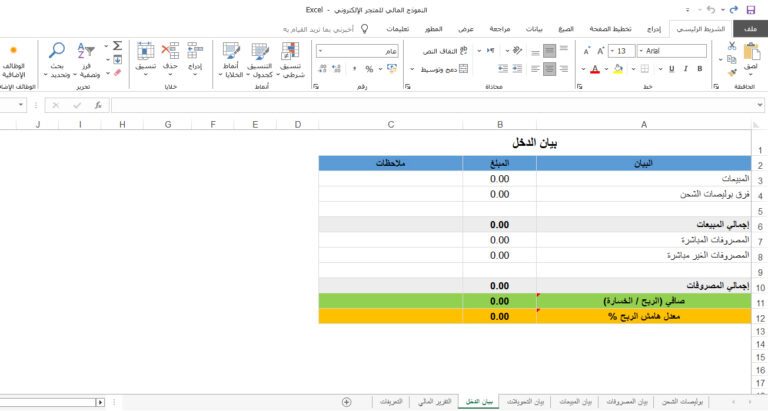Open the بيان المبيعات sheet tab
The width and height of the screenshot is (768, 411).
(x=576, y=402)
